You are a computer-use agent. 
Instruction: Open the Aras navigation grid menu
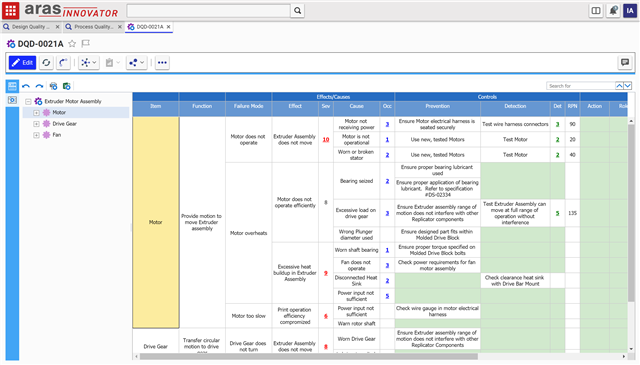pos(11,10)
